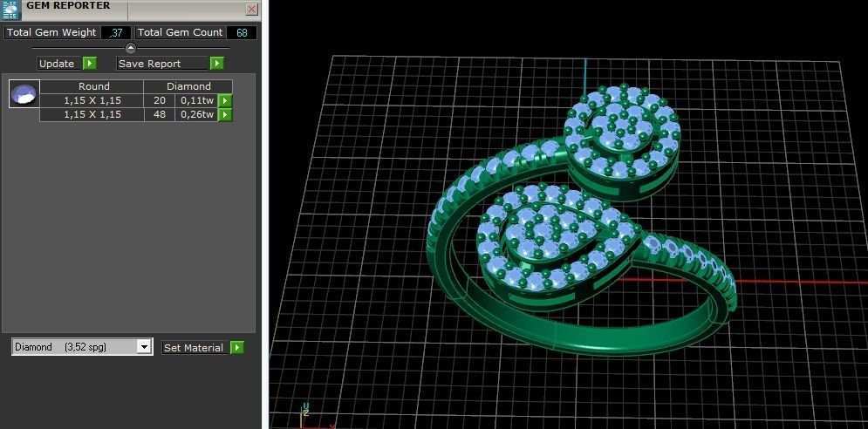Click the Total Gem Weight value field
Viewport: 868px width, 429px height.
pos(116,32)
